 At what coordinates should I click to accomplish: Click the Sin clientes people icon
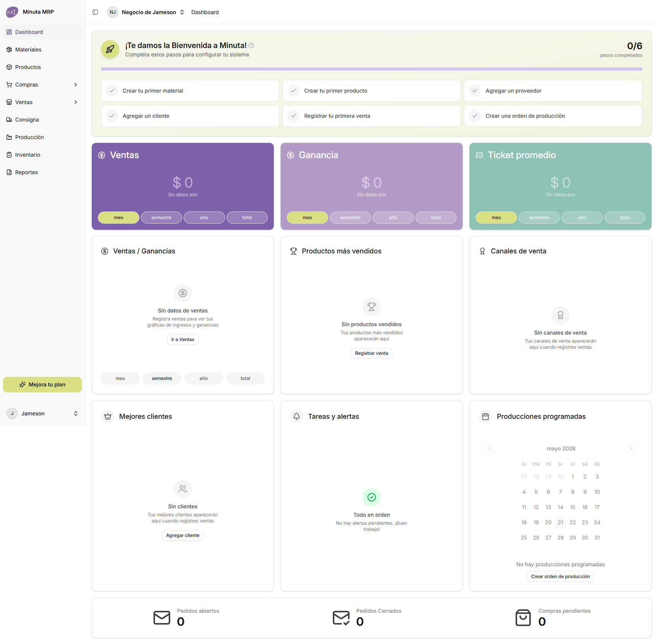click(183, 489)
